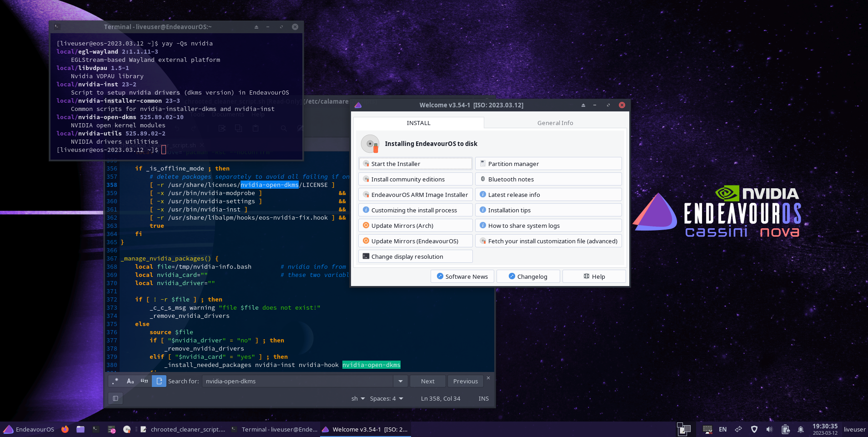
Task: Click the Help button in Welcome
Action: (x=594, y=276)
